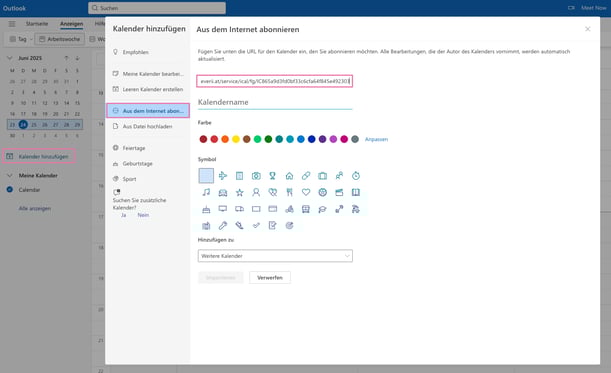The height and width of the screenshot is (373, 611).
Task: Choose the star calendar symbol
Action: pyautogui.click(x=239, y=192)
